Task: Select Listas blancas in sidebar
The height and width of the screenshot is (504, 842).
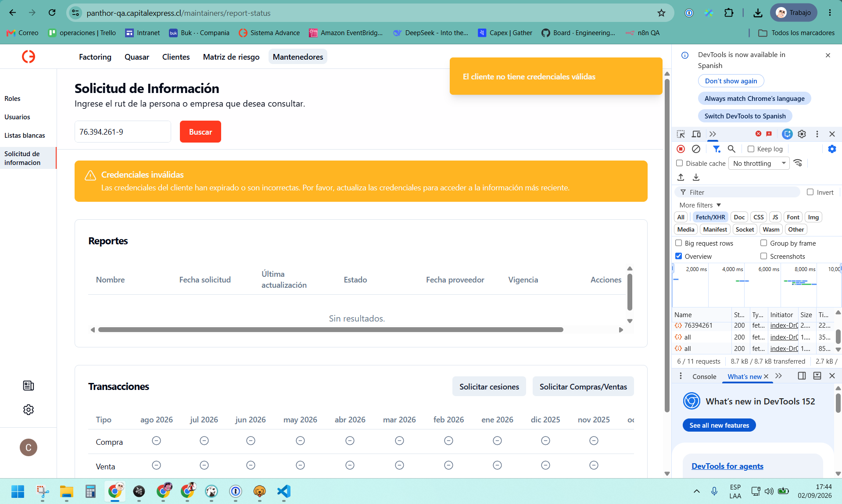Action: 25,136
